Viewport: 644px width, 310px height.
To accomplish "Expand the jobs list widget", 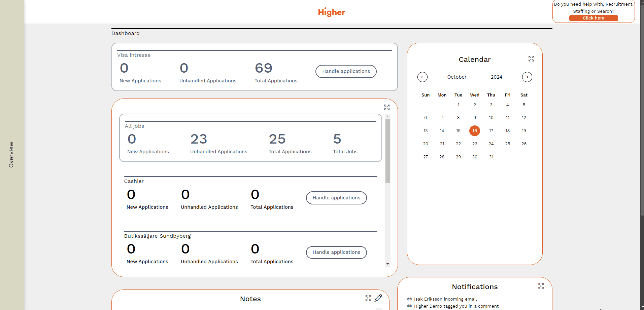I will [387, 107].
